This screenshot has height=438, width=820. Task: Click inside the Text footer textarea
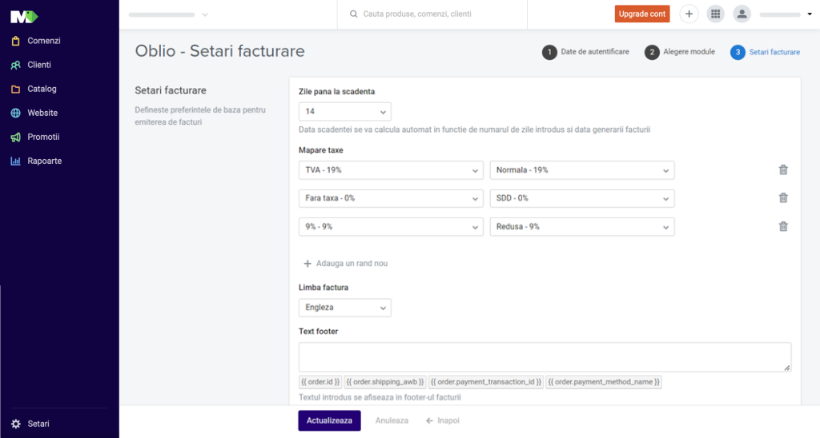(544, 357)
